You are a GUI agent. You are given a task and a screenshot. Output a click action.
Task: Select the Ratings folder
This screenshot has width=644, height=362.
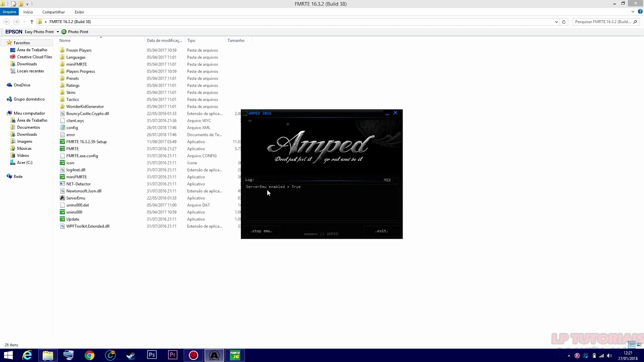(x=72, y=85)
